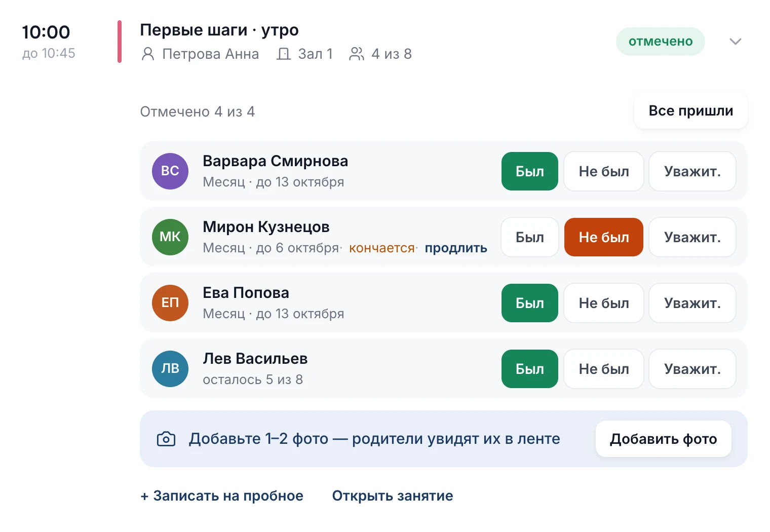Click the Отмечено 4 из 4 counter
770x532 pixels.
click(198, 111)
